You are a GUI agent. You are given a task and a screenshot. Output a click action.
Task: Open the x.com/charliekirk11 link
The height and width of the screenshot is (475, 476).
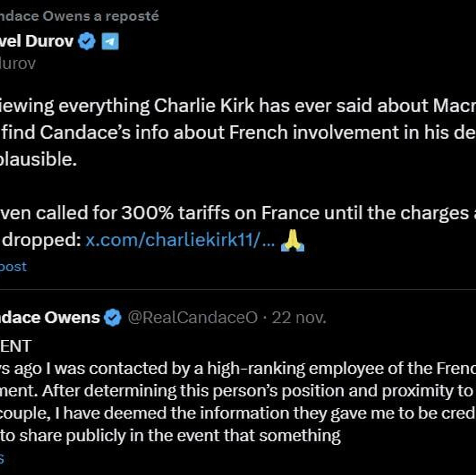pos(180,240)
